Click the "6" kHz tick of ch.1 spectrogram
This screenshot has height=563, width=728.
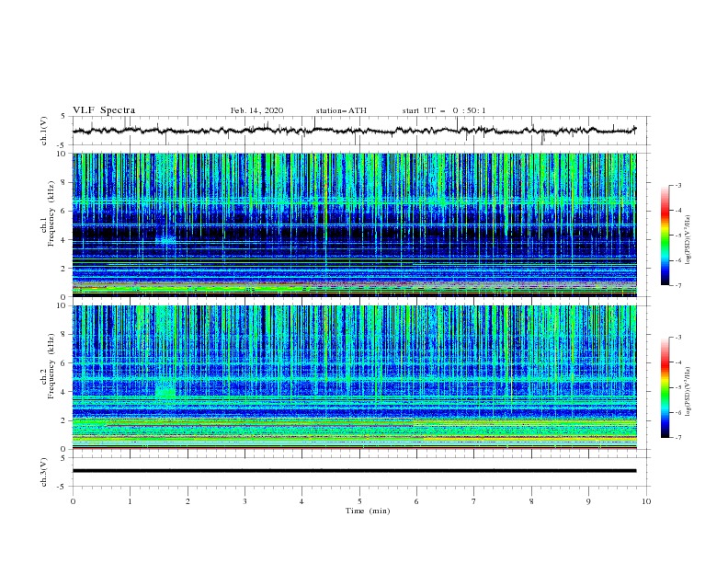(64, 211)
